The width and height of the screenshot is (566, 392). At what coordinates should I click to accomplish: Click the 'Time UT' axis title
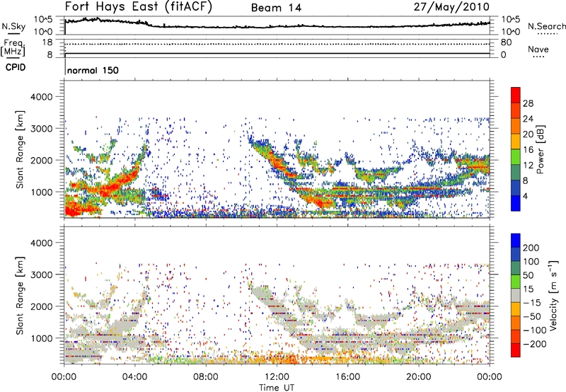click(277, 388)
